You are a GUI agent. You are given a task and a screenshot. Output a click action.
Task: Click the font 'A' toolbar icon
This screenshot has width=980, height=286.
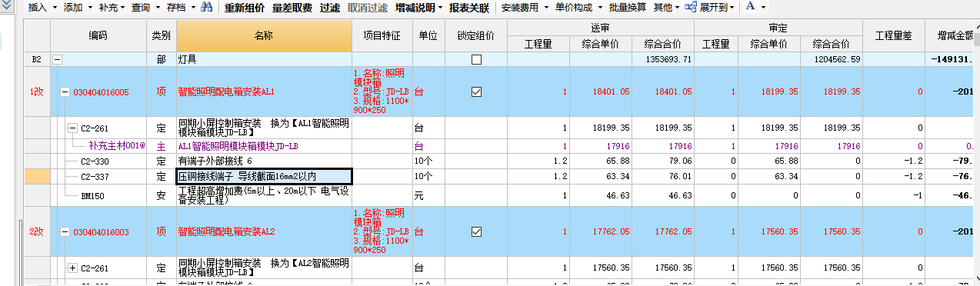750,8
